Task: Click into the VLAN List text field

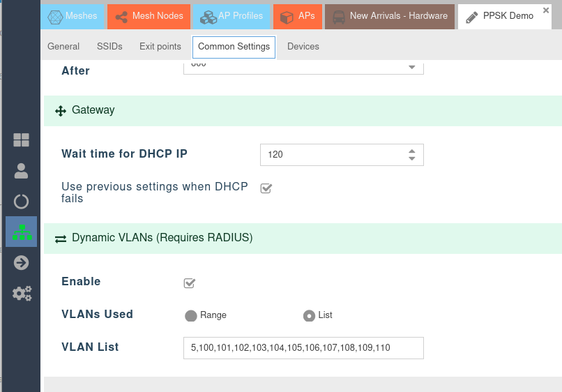Action: pyautogui.click(x=303, y=348)
